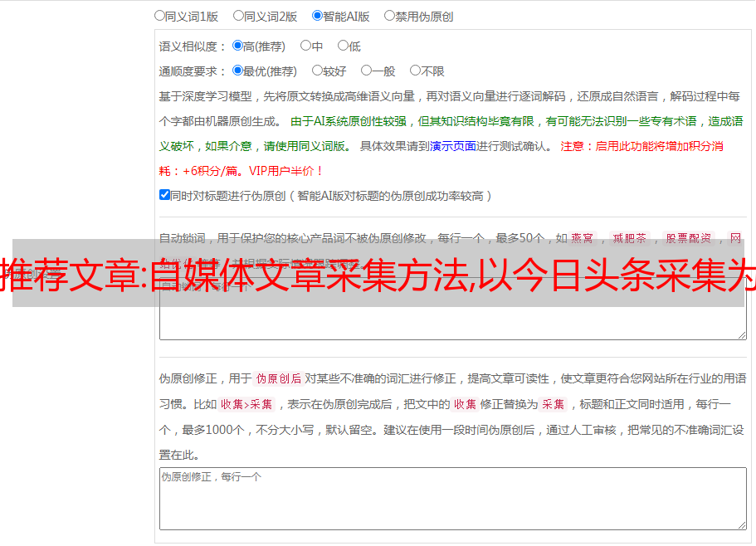Image resolution: width=756 pixels, height=546 pixels.
Task: Set 语义相似度 to 低
Action: pos(343,46)
